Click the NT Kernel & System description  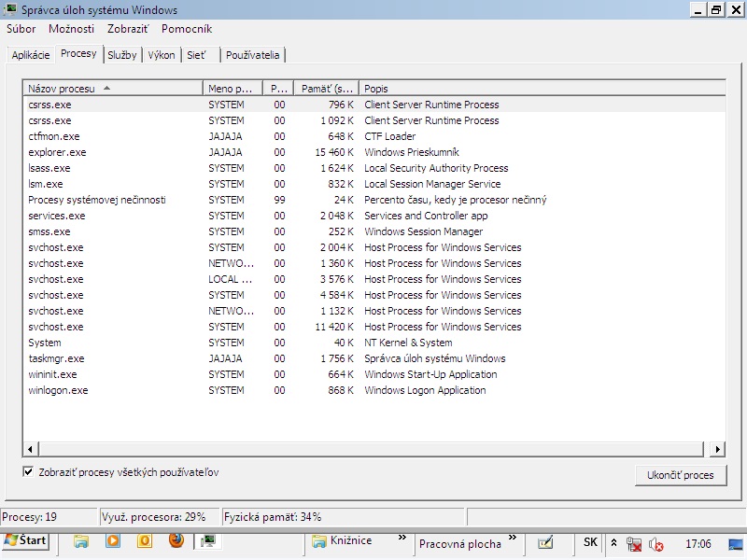point(408,343)
